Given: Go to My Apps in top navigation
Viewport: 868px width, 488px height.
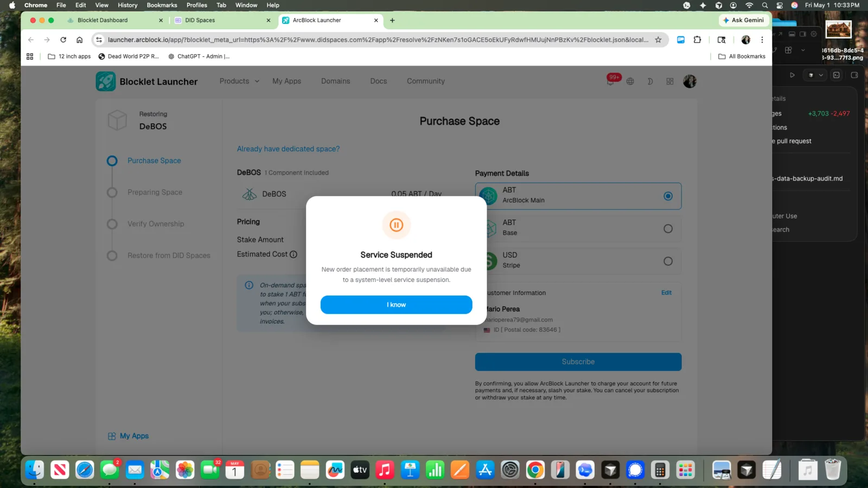Looking at the screenshot, I should (286, 81).
